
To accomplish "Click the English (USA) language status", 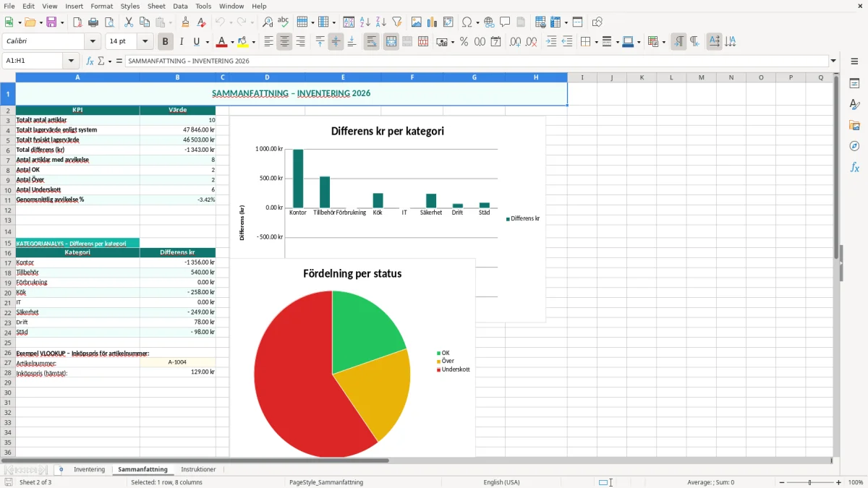I will click(501, 482).
